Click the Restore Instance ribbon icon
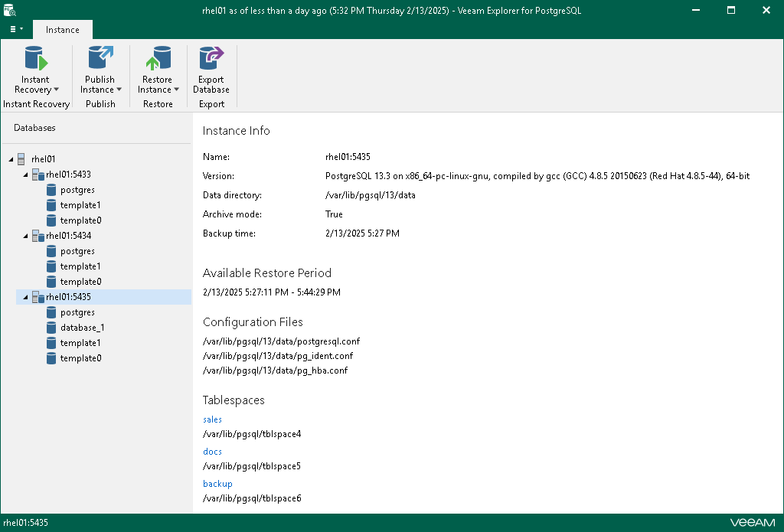This screenshot has height=532, width=784. pyautogui.click(x=158, y=60)
